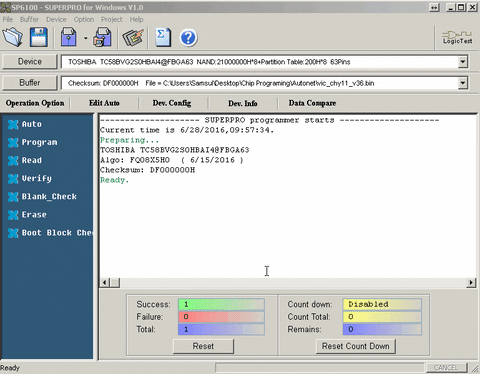Click the 'Algo: FQ08X5H0' log line
The width and height of the screenshot is (480, 374).
tap(172, 160)
